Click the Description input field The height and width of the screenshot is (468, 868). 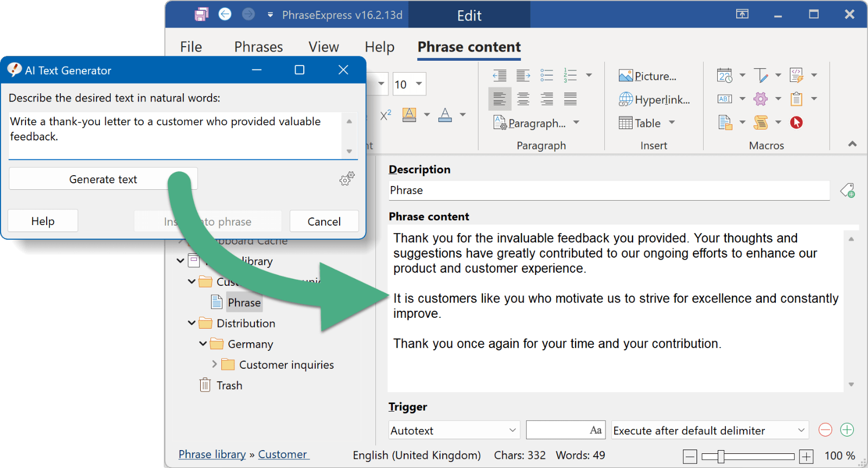tap(609, 190)
